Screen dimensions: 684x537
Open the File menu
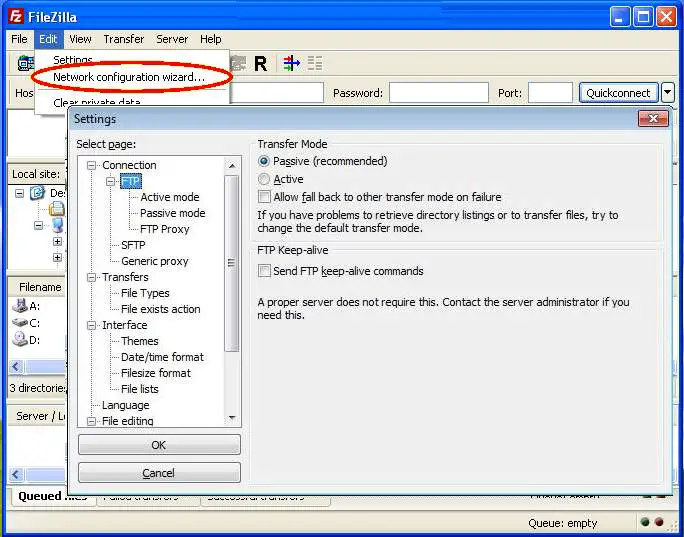(x=19, y=39)
